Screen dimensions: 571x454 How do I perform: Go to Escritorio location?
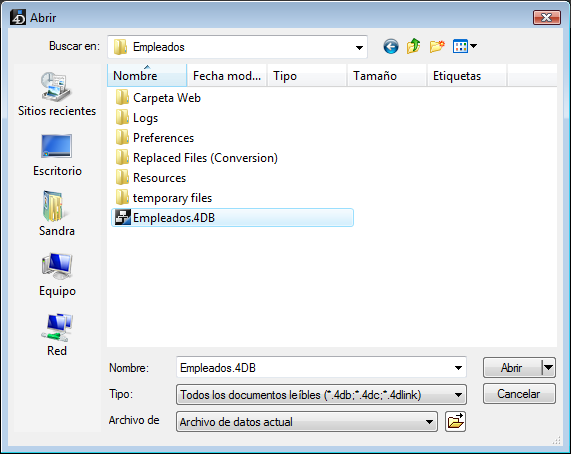point(57,155)
